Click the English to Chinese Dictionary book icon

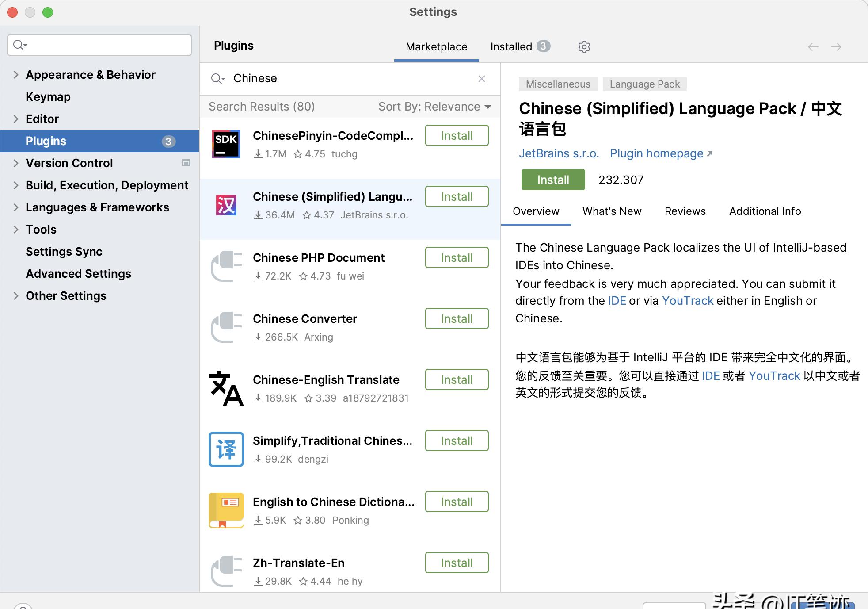pyautogui.click(x=226, y=510)
